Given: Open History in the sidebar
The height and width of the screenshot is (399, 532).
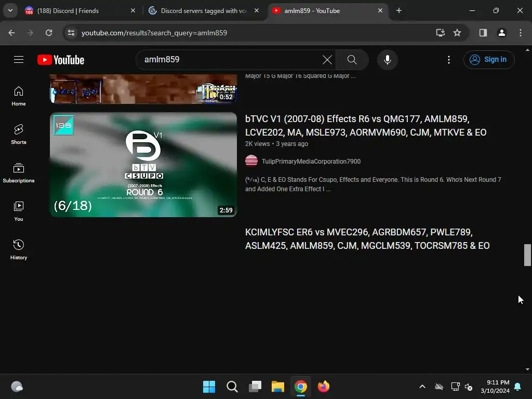Looking at the screenshot, I should click(x=19, y=249).
